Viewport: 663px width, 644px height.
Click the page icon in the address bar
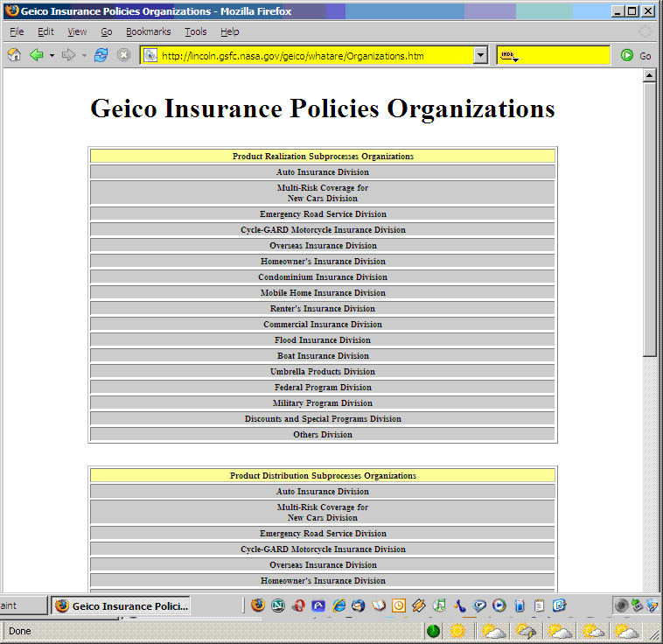tap(150, 55)
